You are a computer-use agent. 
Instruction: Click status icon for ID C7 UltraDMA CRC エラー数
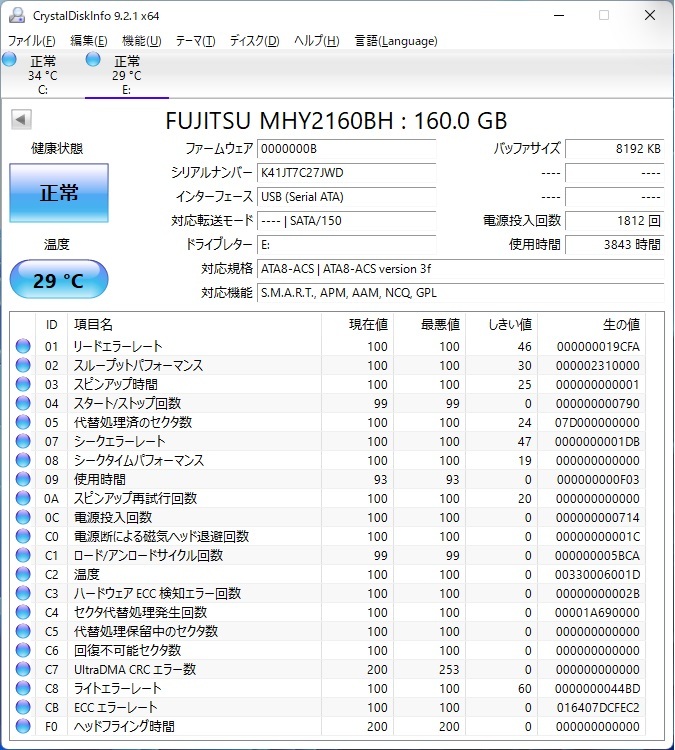(23, 669)
